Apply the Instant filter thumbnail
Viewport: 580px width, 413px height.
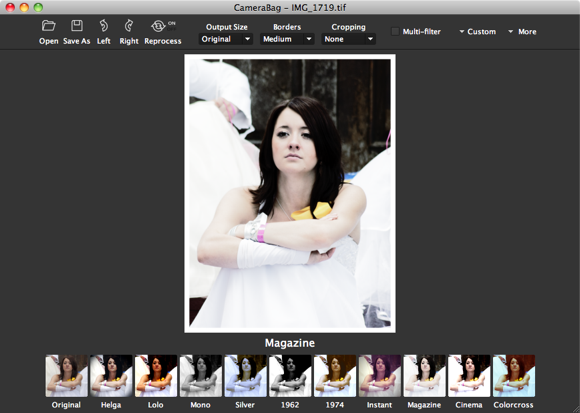pyautogui.click(x=380, y=376)
